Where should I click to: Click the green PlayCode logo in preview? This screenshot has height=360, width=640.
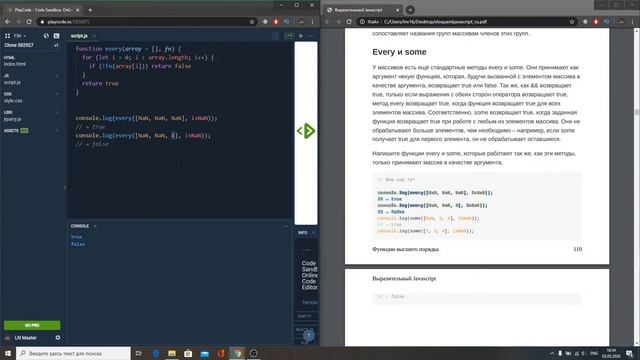306,131
